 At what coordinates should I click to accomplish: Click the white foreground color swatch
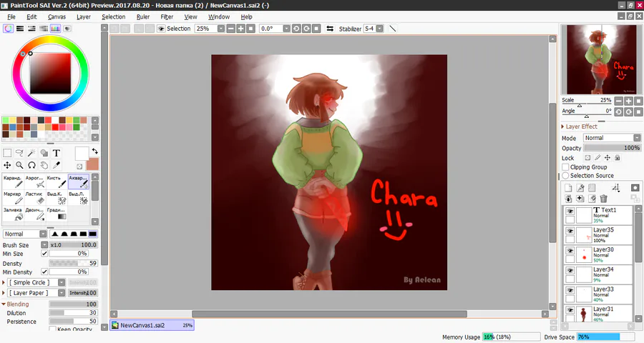coord(82,154)
